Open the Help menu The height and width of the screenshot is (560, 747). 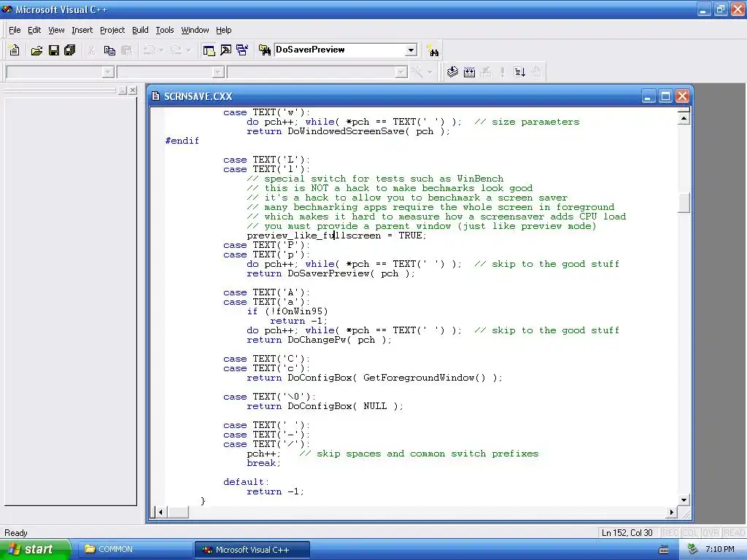coord(223,30)
